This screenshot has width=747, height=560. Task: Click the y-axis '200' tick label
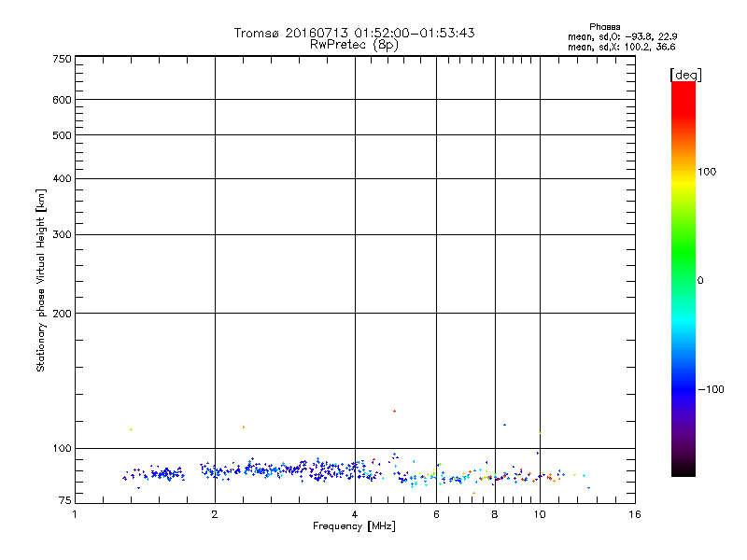[x=62, y=314]
